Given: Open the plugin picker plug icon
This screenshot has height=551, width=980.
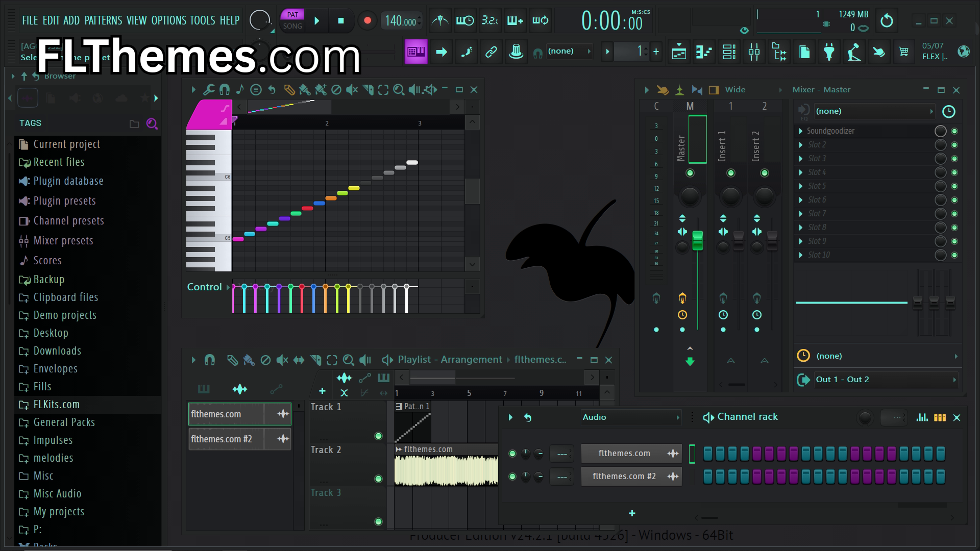Looking at the screenshot, I should point(829,52).
